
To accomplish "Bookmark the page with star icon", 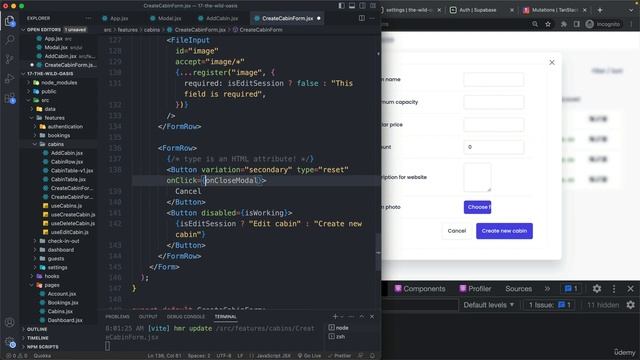I will [548, 24].
